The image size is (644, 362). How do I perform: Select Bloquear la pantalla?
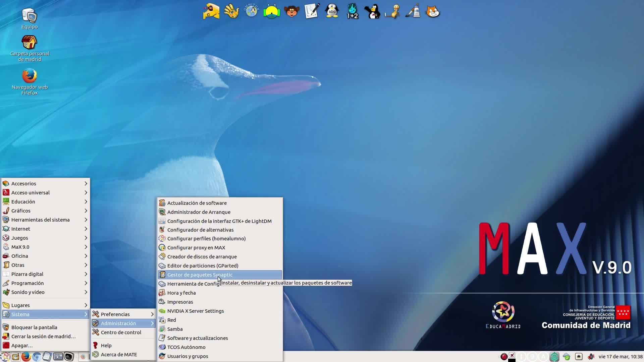tap(34, 327)
